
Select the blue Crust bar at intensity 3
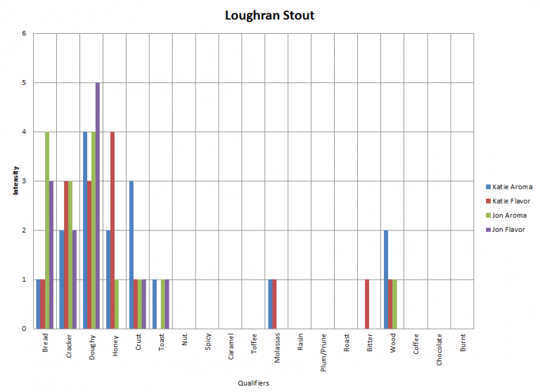[x=131, y=254]
